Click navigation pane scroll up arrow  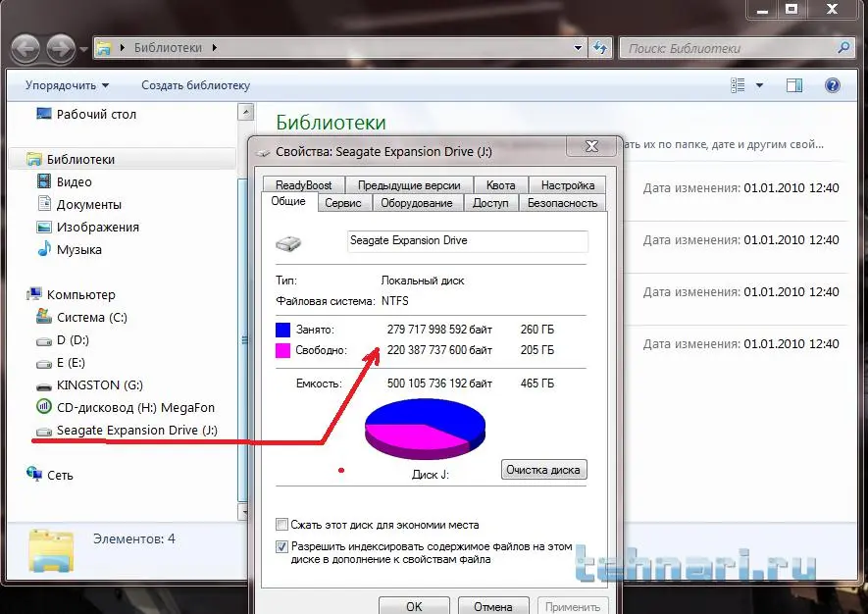[245, 112]
